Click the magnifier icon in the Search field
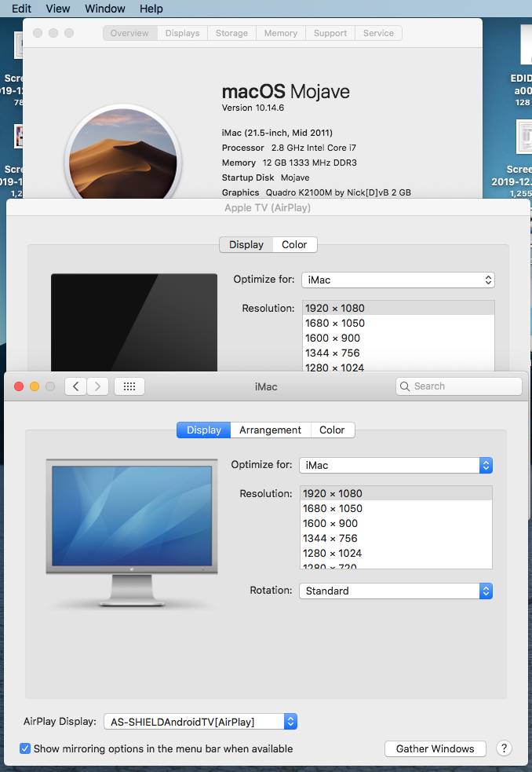The height and width of the screenshot is (772, 532). pyautogui.click(x=405, y=386)
